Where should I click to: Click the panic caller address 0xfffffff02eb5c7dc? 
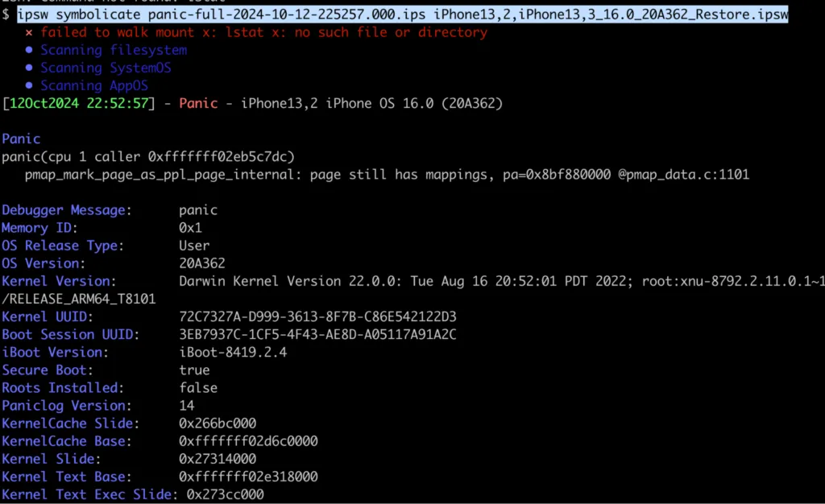222,156
